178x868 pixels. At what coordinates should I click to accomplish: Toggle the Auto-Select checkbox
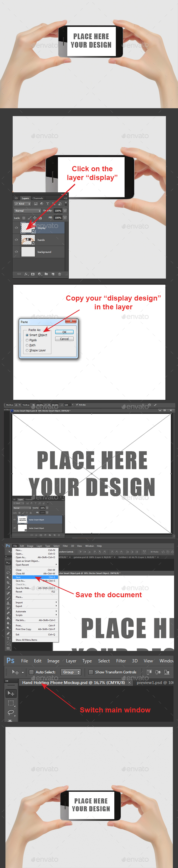pos(31,672)
